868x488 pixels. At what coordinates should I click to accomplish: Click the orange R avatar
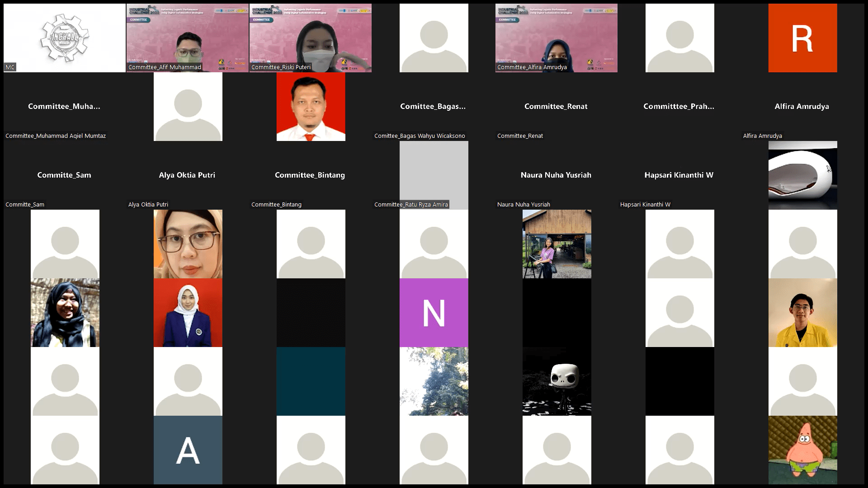[802, 38]
